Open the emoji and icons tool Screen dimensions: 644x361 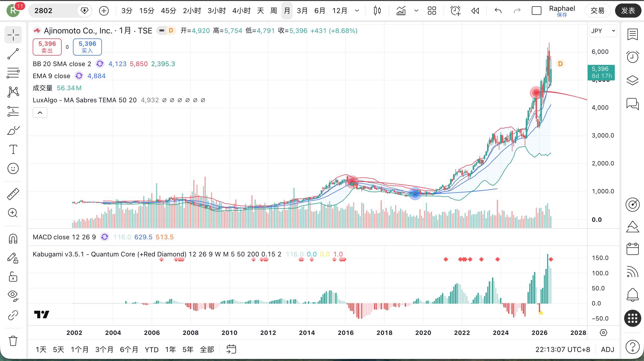13,168
